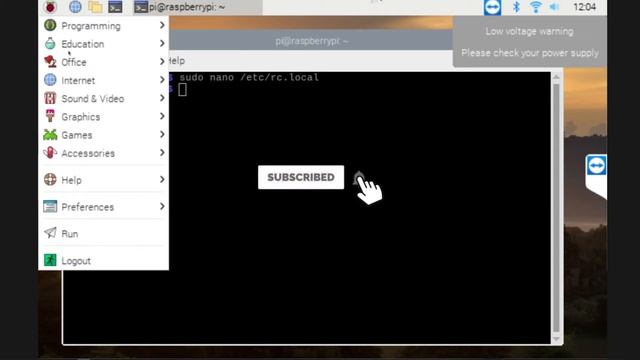Click the Low voltage warning notification
640x360 pixels.
click(x=529, y=42)
